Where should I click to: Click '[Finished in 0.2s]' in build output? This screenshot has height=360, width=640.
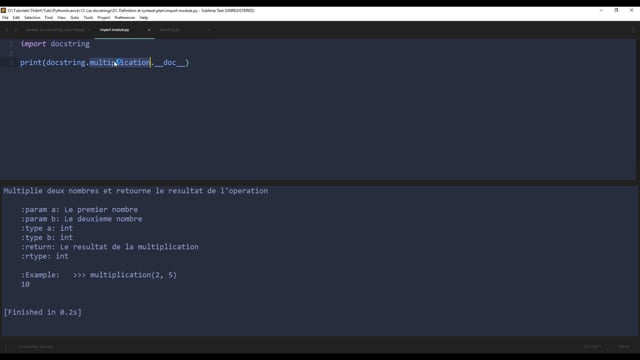42,312
